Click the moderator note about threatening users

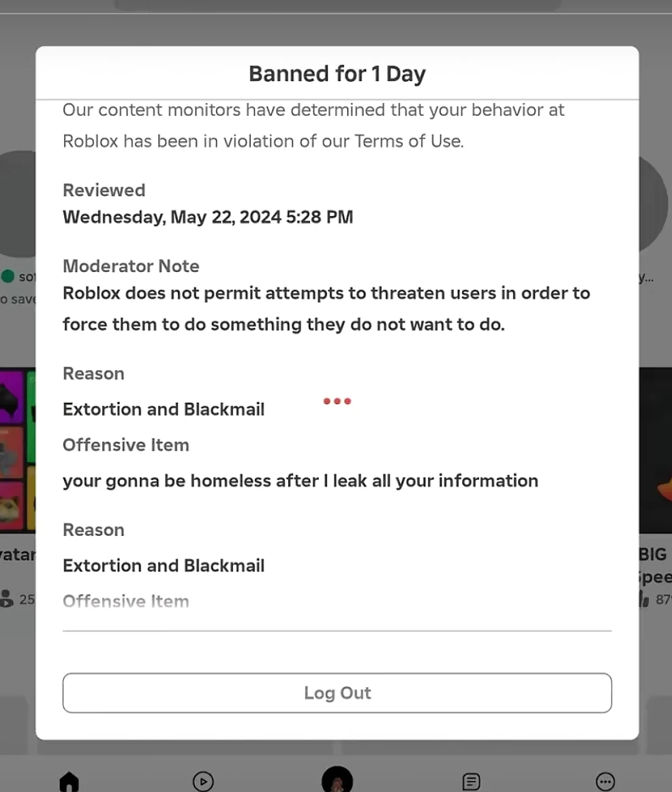point(326,308)
